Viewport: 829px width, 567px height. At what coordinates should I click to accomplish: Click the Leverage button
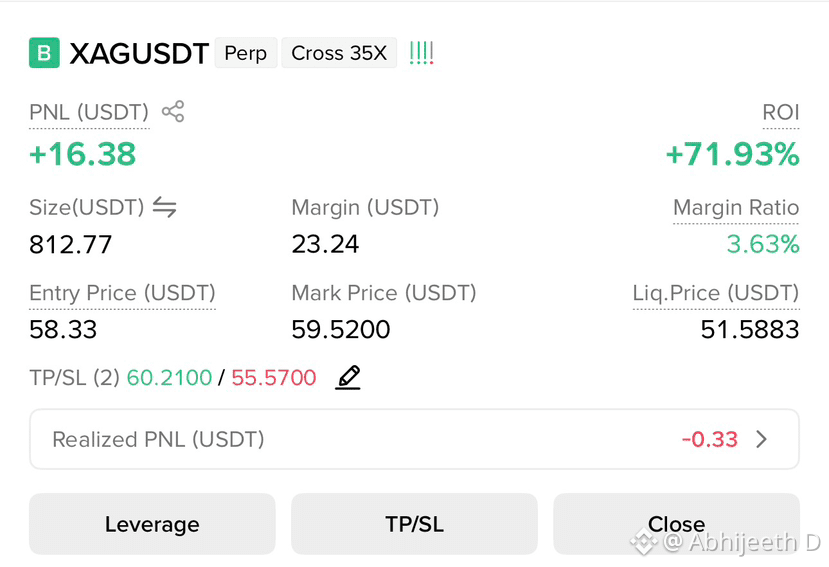coord(152,524)
